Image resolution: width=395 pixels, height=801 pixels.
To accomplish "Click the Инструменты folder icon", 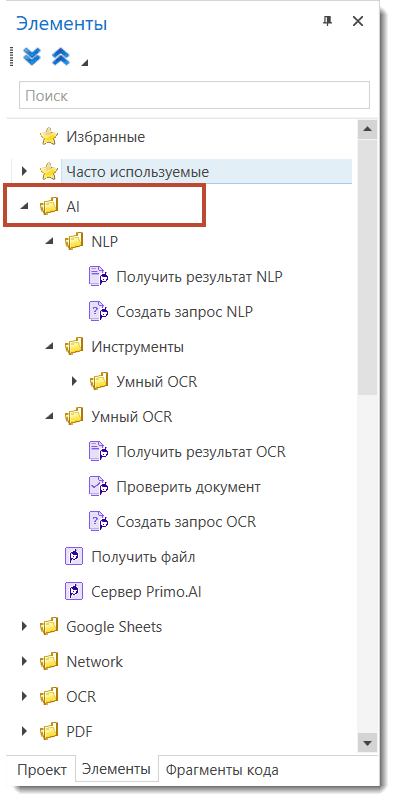I will coord(74,346).
